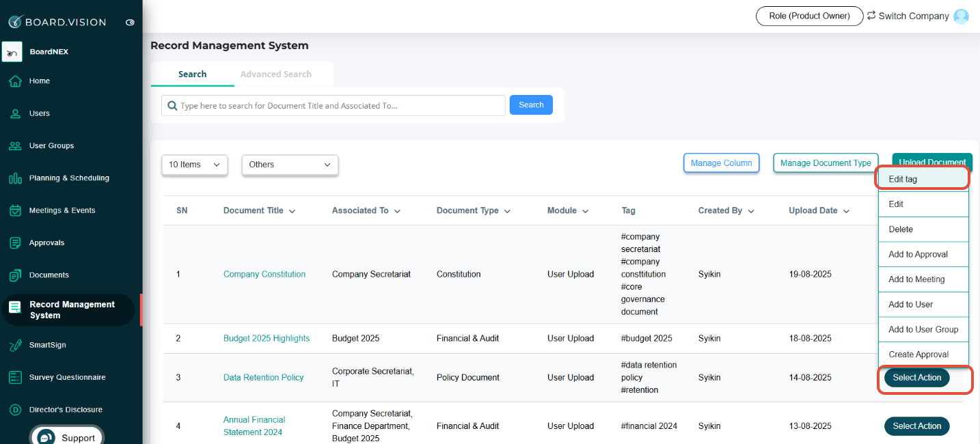Image resolution: width=980 pixels, height=444 pixels.
Task: Open Planning & Scheduling chart icon
Action: point(15,178)
